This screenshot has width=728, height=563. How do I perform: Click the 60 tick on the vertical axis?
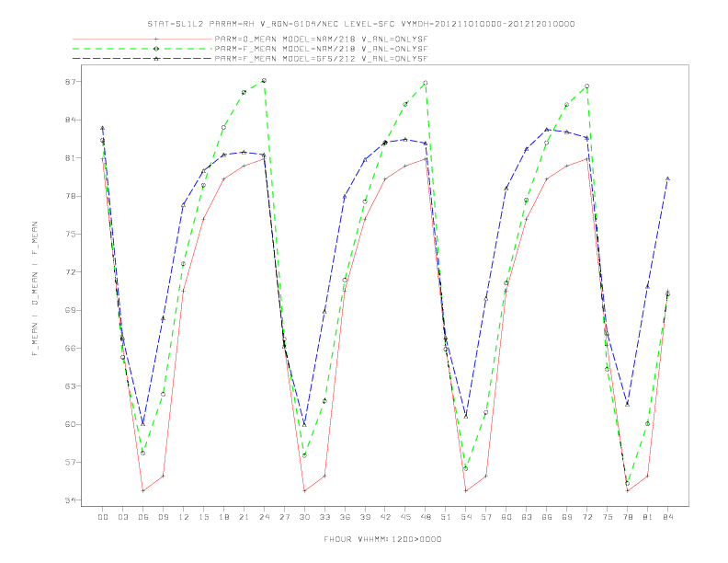(x=71, y=424)
